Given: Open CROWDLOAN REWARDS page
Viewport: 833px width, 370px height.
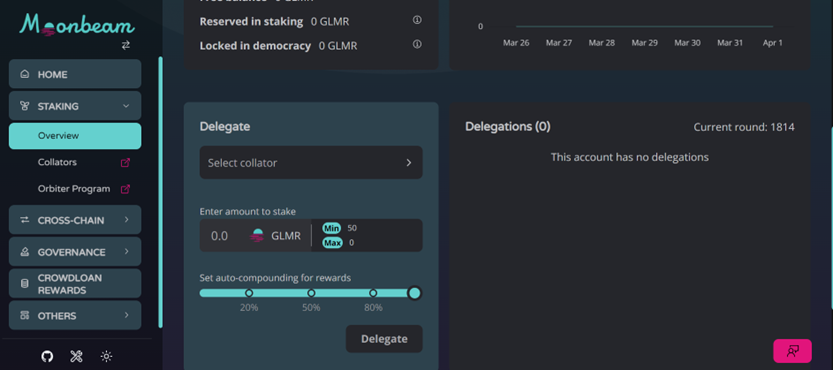Looking at the screenshot, I should 75,284.
